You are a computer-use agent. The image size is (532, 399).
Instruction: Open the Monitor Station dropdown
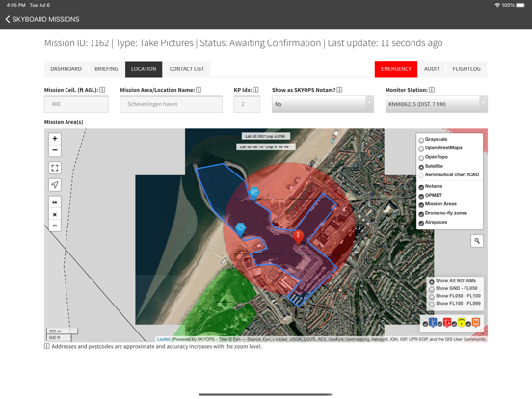[x=437, y=104]
